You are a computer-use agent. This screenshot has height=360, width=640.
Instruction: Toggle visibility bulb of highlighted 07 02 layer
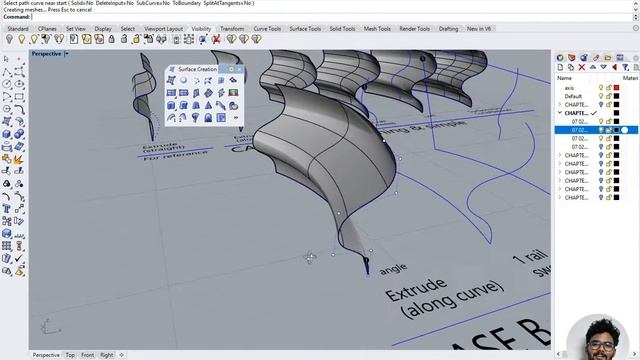601,130
